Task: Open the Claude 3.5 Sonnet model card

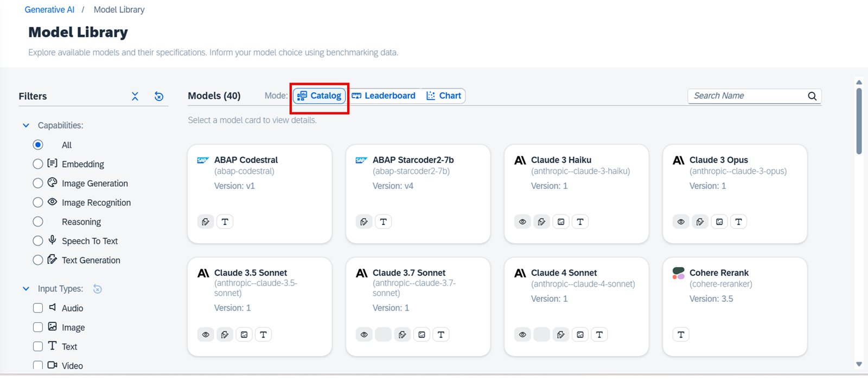Action: pyautogui.click(x=260, y=307)
